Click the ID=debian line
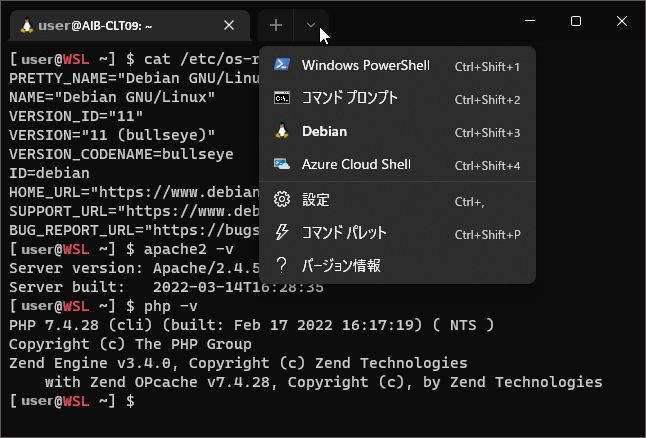This screenshot has width=646, height=438. point(49,173)
